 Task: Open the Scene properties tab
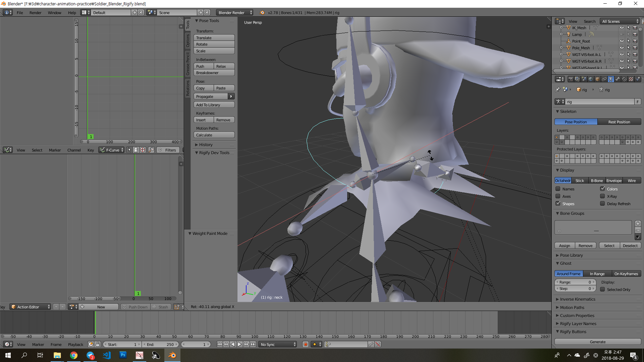point(584,79)
